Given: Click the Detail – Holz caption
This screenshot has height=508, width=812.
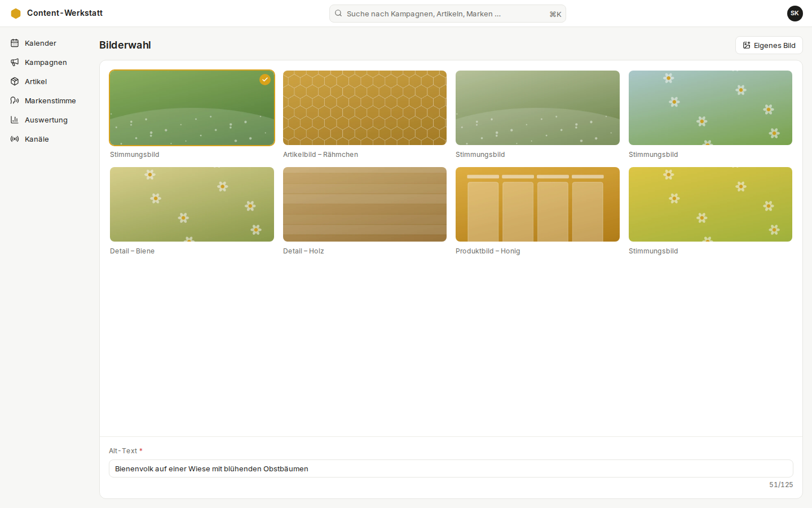Looking at the screenshot, I should [x=303, y=251].
